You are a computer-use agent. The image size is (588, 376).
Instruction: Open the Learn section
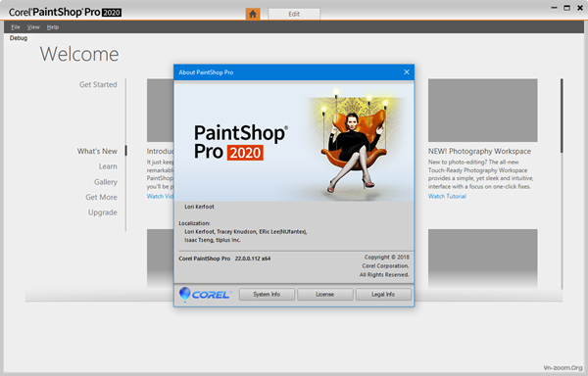[108, 166]
